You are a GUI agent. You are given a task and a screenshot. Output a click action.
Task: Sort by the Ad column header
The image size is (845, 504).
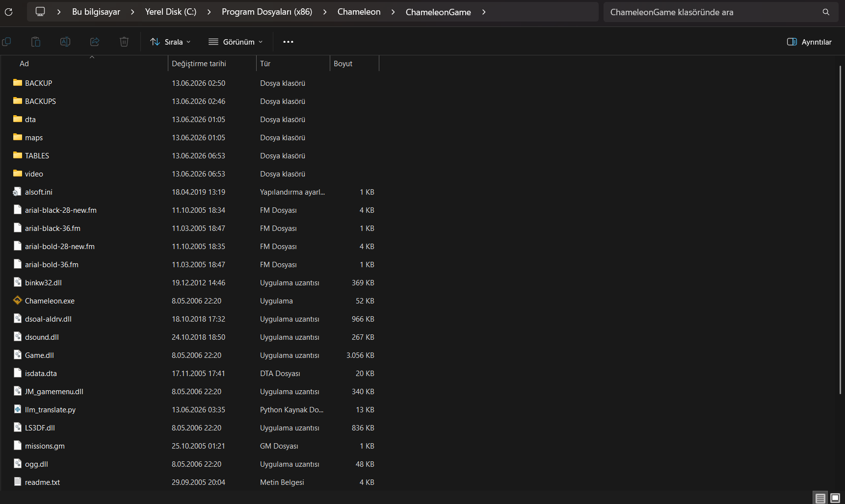(x=24, y=64)
